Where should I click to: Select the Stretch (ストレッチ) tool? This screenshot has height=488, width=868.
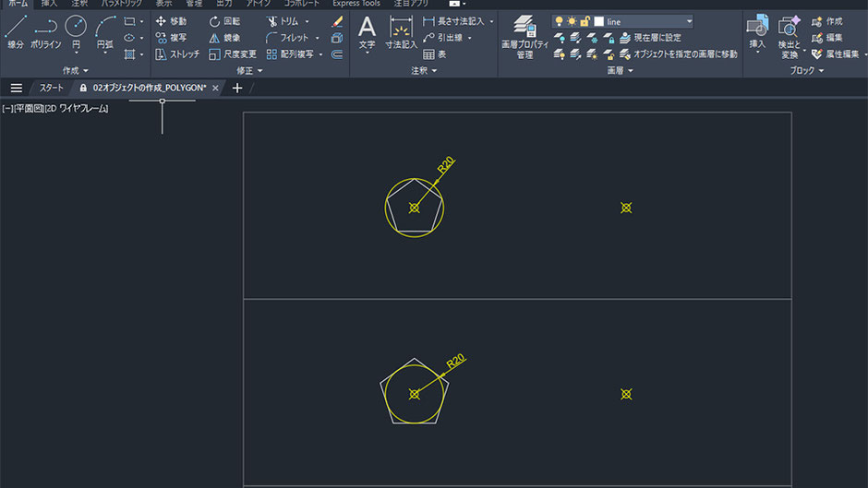(x=177, y=54)
